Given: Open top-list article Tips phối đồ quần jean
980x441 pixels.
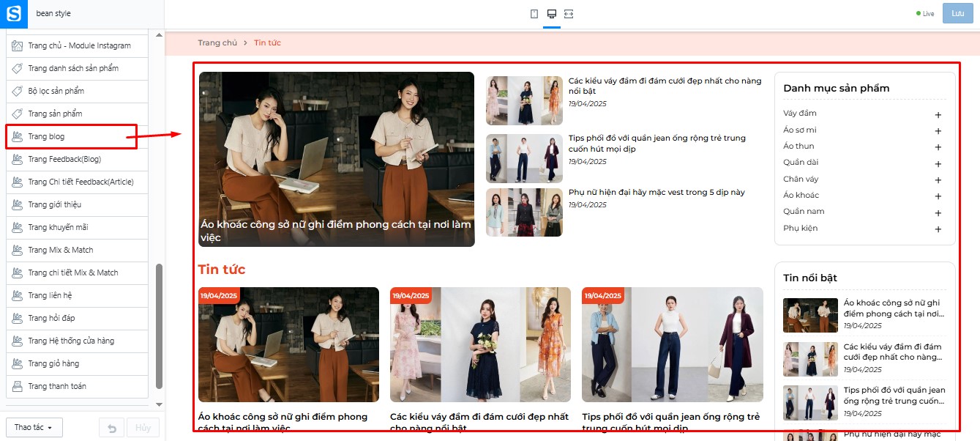Looking at the screenshot, I should pyautogui.click(x=657, y=143).
